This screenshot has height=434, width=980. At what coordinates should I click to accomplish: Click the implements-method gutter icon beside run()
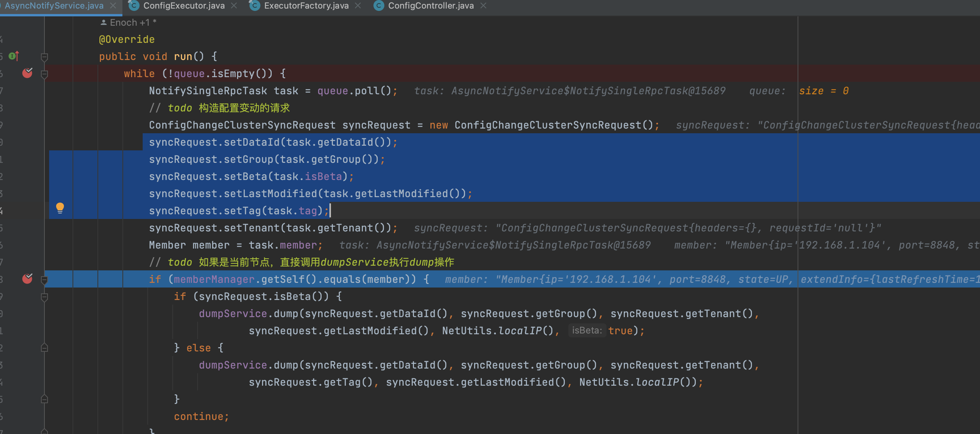tap(14, 56)
